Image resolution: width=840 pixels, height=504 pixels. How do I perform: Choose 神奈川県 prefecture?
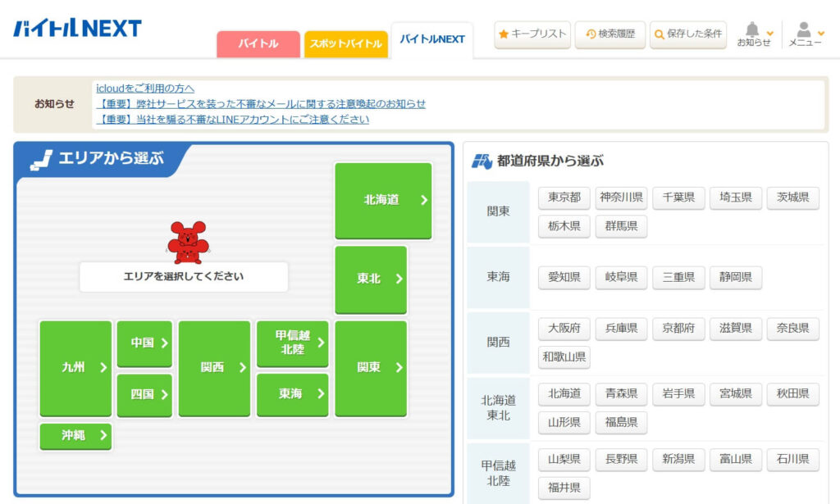coord(622,198)
